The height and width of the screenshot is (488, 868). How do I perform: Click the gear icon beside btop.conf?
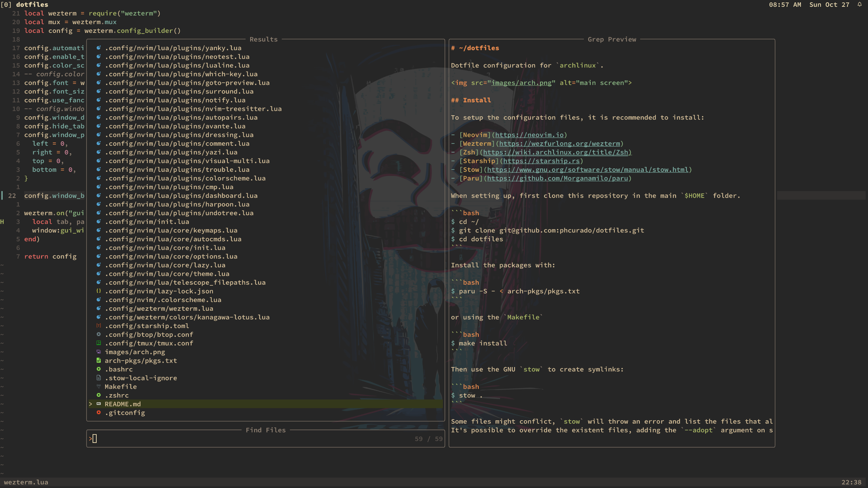(98, 334)
